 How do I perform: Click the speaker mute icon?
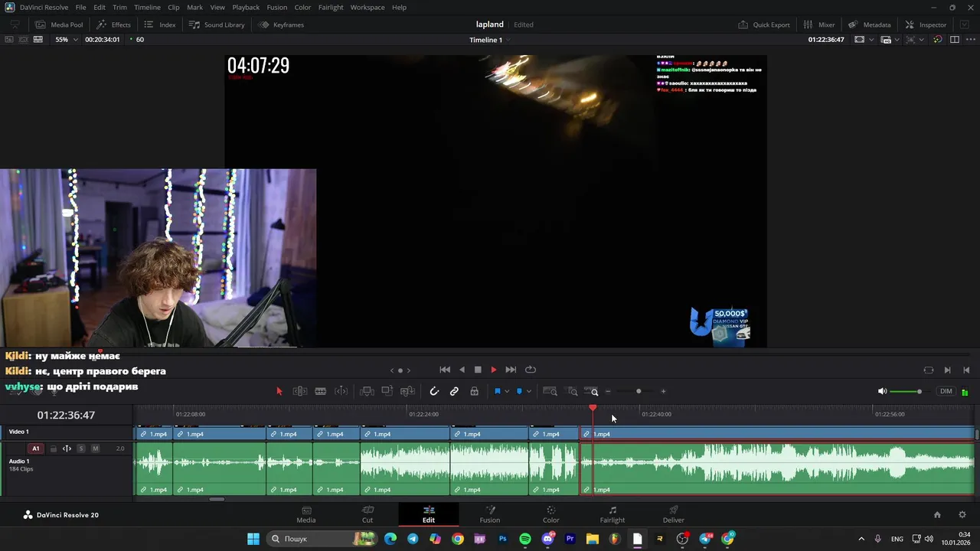click(882, 391)
